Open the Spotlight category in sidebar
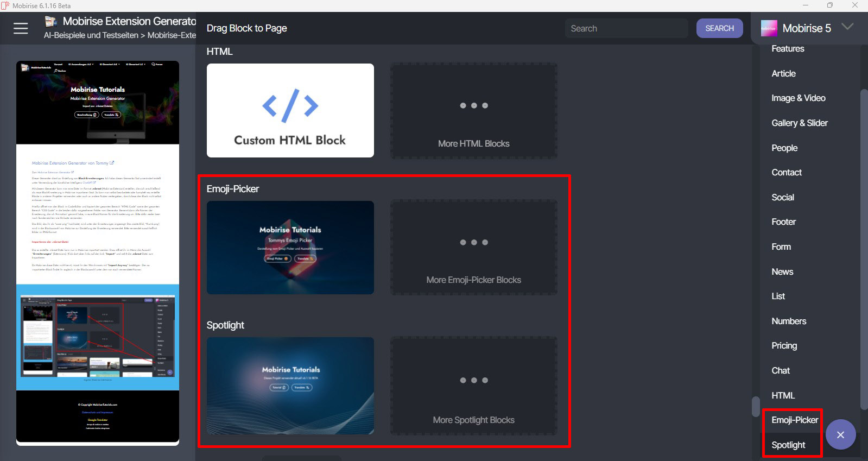This screenshot has height=461, width=868. click(788, 445)
